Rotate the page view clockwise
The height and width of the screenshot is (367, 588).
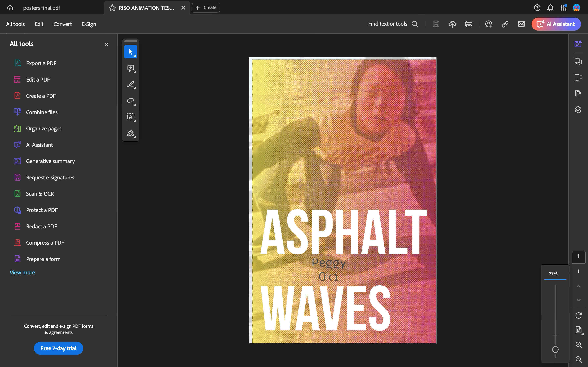click(579, 315)
